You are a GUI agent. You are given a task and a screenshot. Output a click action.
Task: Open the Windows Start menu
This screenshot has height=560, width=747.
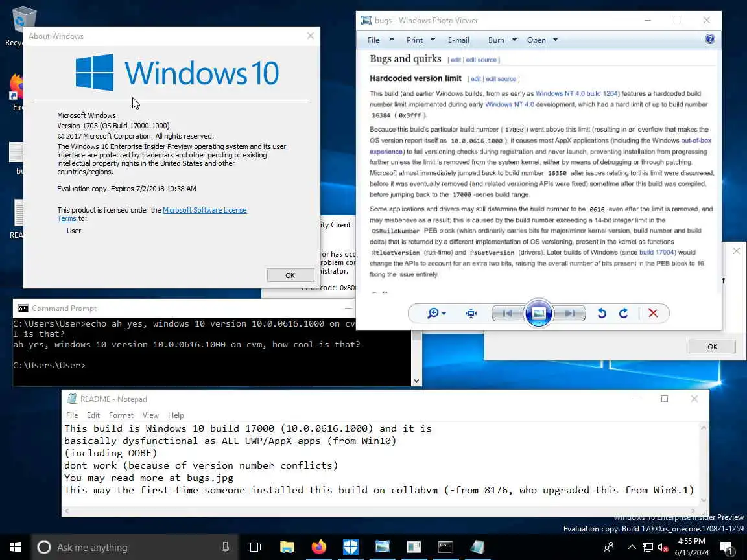[x=16, y=547]
